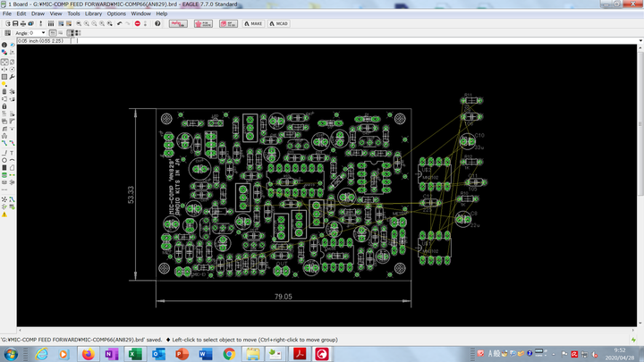The width and height of the screenshot is (644, 362).
Task: Click the MAKE button
Action: (x=253, y=23)
